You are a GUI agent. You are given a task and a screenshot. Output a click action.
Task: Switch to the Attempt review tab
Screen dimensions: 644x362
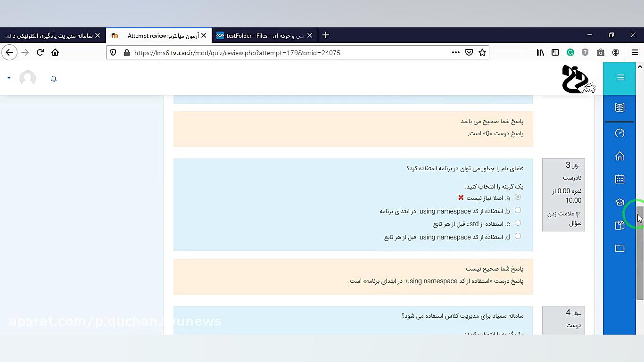pyautogui.click(x=158, y=35)
